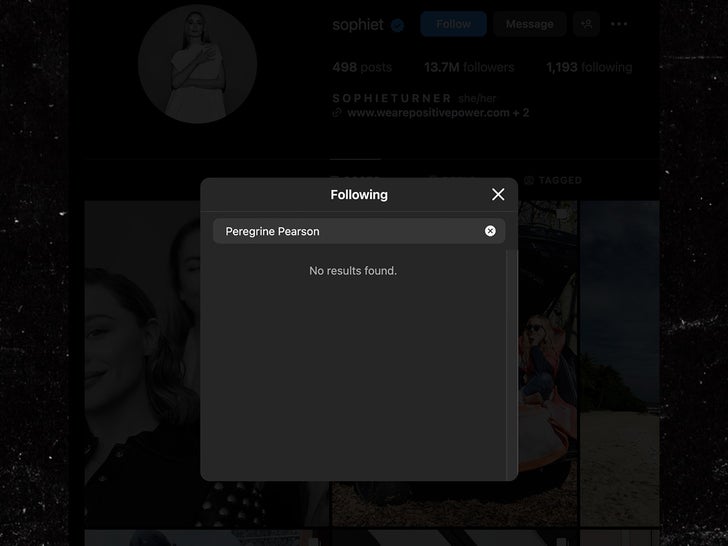
Task: Open the circular profile picture
Action: [x=197, y=64]
